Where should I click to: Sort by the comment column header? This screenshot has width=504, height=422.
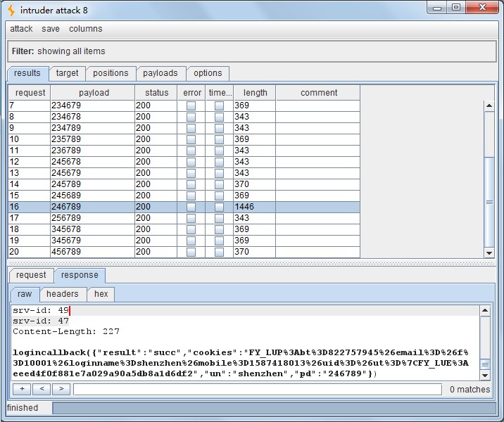(x=318, y=93)
